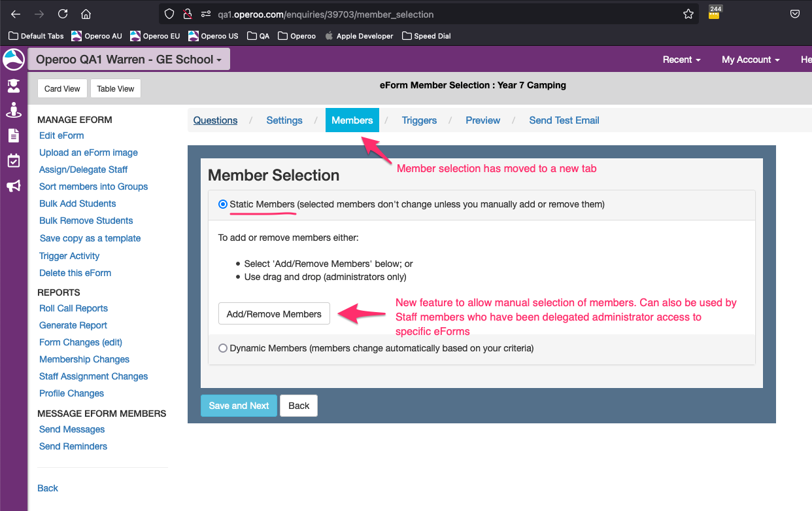Switch to the Triggers tab

(x=419, y=120)
